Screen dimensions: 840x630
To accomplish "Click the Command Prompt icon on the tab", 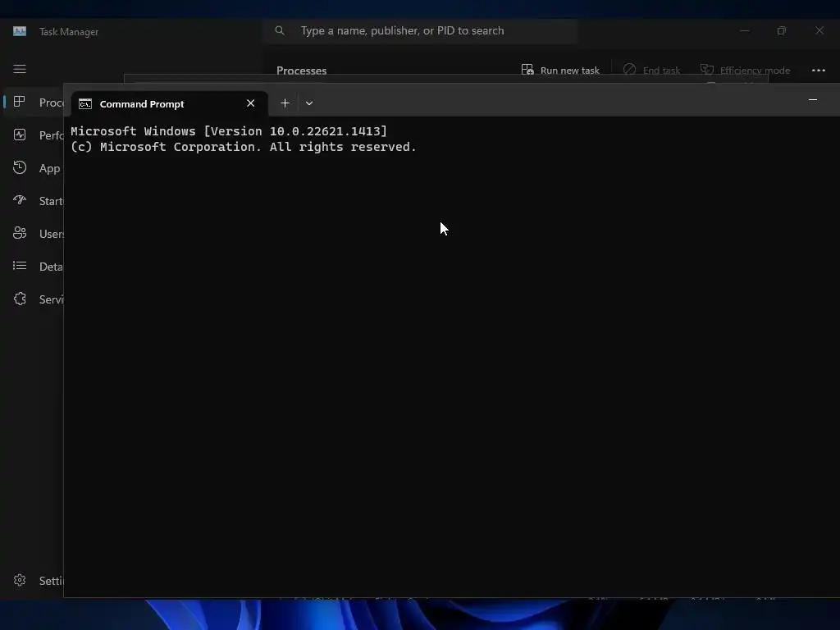I will [85, 104].
